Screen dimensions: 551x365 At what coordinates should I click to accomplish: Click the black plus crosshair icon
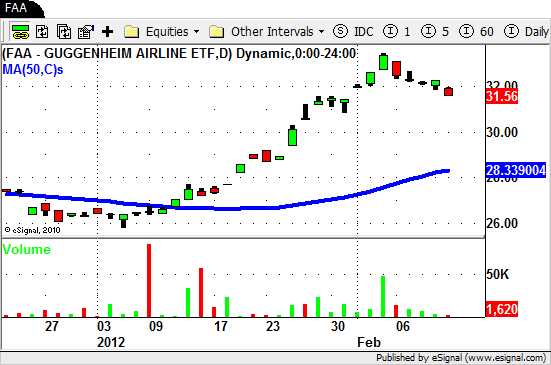(108, 32)
